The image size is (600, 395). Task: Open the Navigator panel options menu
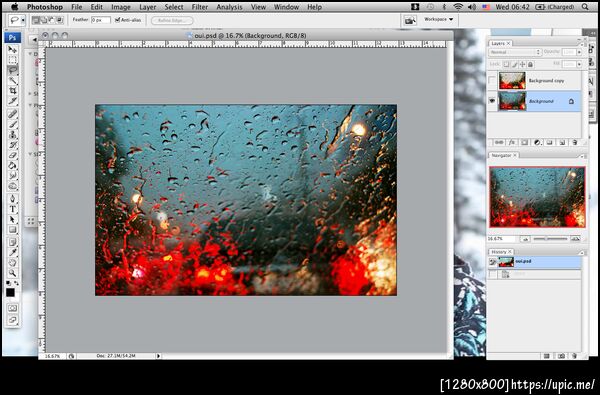pos(582,156)
